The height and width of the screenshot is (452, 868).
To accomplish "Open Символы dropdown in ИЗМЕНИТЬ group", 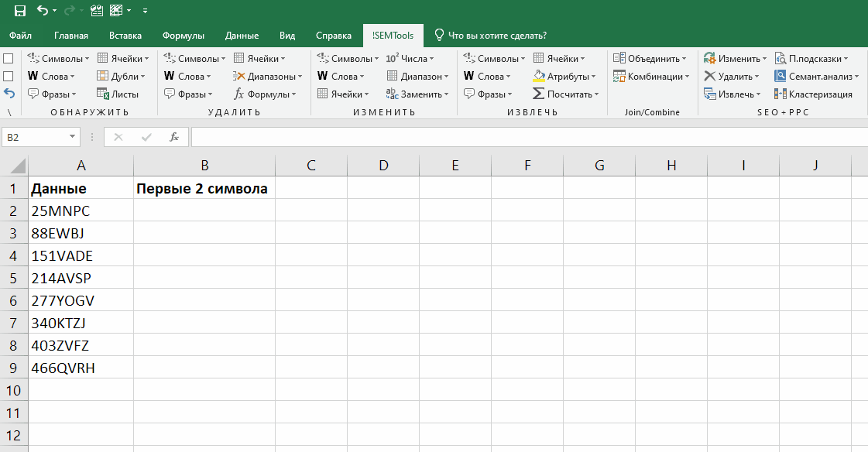I will click(x=348, y=59).
